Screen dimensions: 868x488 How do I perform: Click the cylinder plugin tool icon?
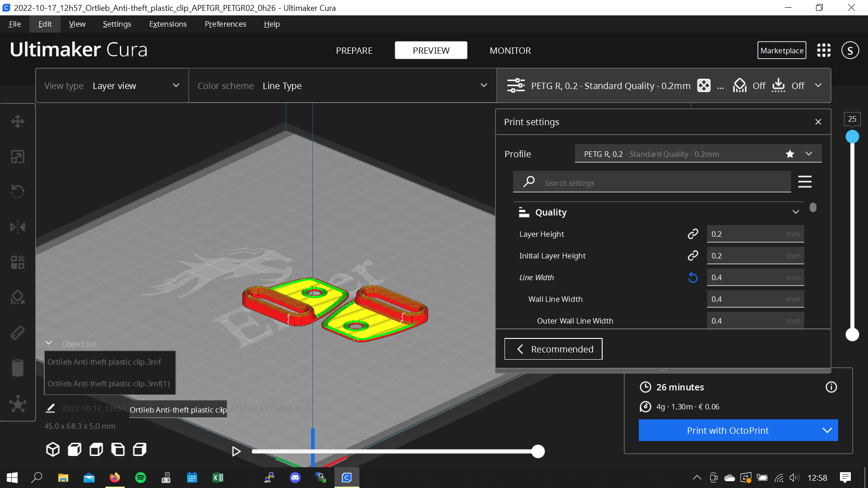click(18, 368)
